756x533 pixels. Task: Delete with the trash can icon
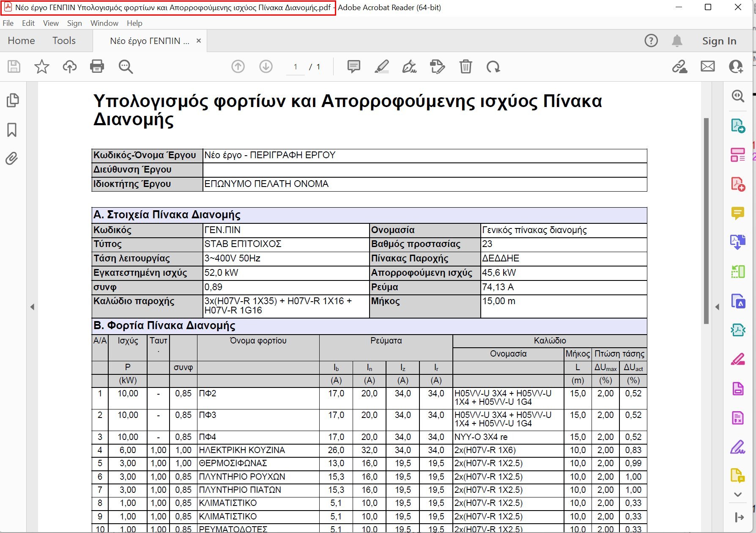[466, 66]
